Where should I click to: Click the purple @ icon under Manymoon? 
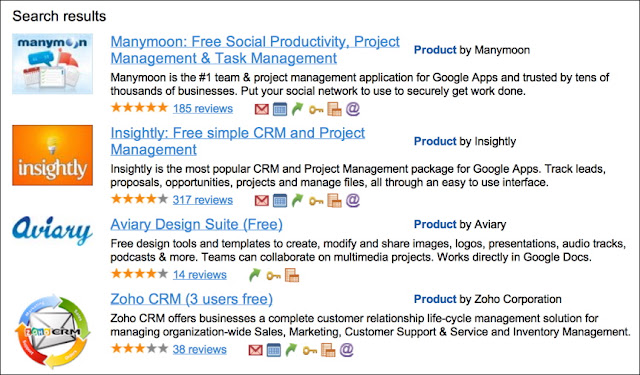[x=353, y=109]
